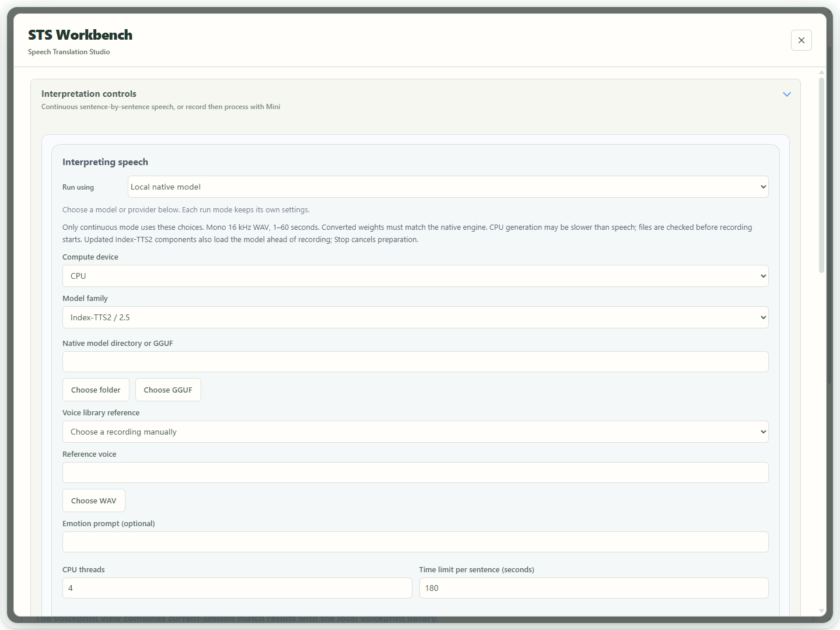Click the Speech Translation Studio subtitle
The height and width of the screenshot is (630, 840).
point(69,52)
